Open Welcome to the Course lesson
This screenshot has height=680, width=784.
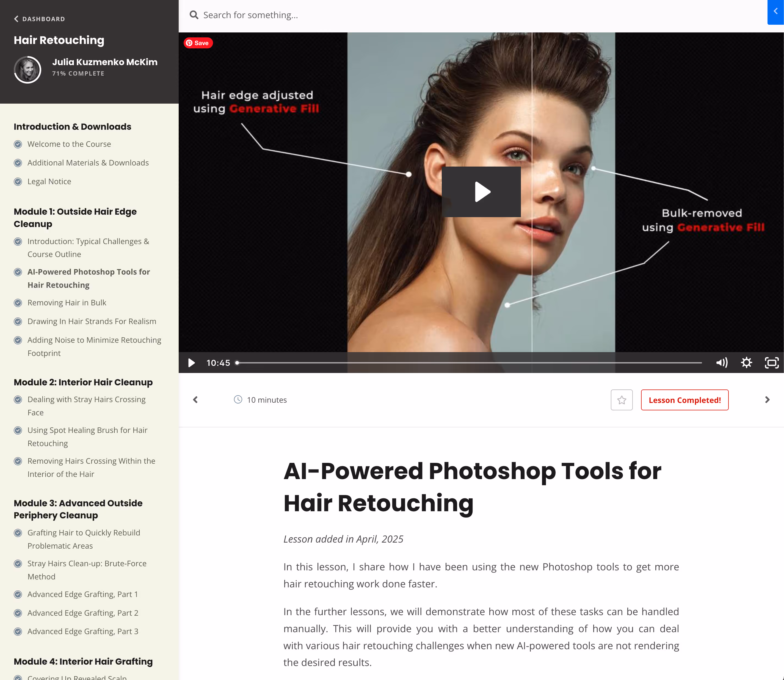(x=69, y=144)
